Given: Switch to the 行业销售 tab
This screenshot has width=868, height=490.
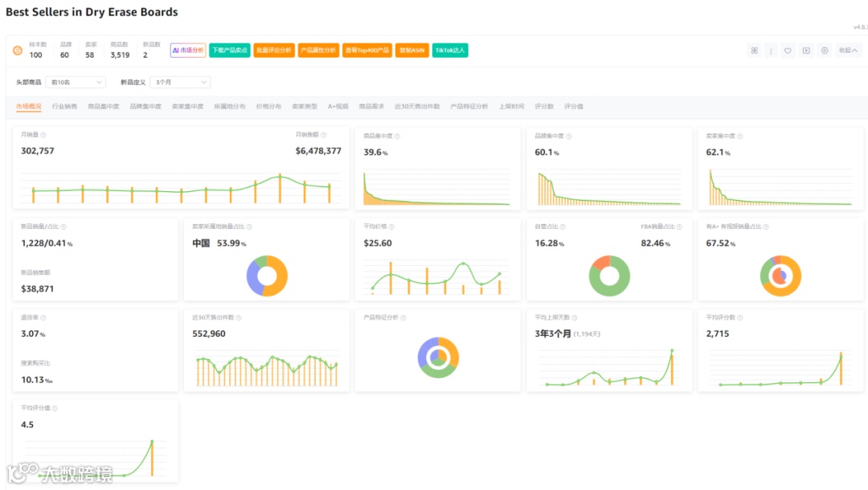Looking at the screenshot, I should [x=65, y=107].
